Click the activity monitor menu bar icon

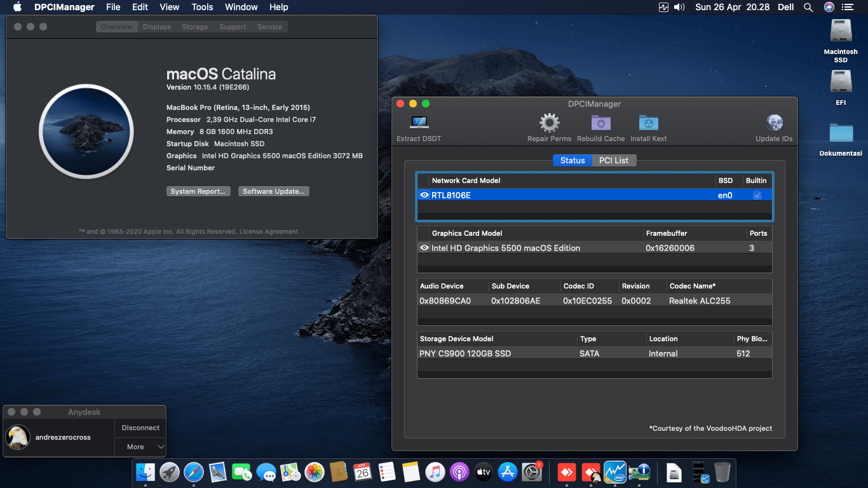tap(664, 7)
